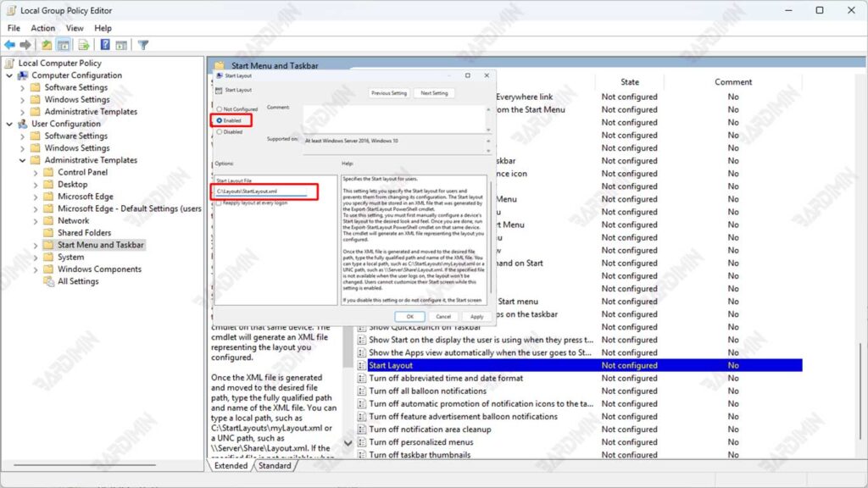
Task: Select Windows Settings under User Configuration
Action: pyautogui.click(x=77, y=148)
